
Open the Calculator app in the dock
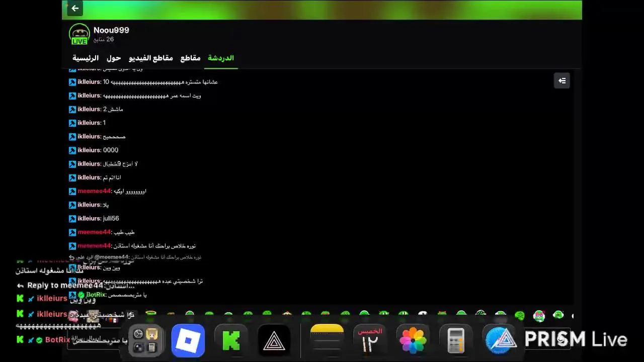pos(456,341)
